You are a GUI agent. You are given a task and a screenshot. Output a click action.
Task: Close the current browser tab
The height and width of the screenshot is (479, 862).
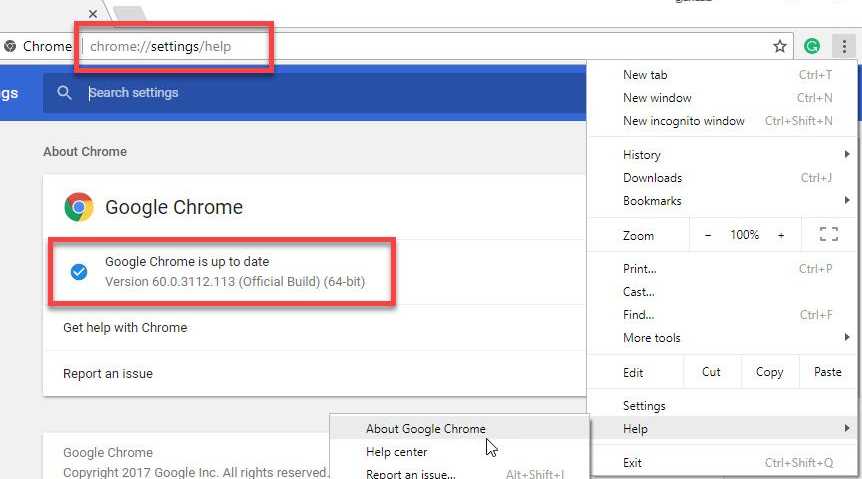coord(93,14)
